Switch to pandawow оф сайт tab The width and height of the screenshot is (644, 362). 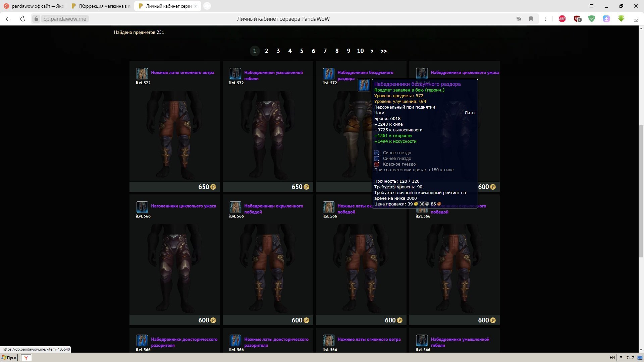pos(34,6)
